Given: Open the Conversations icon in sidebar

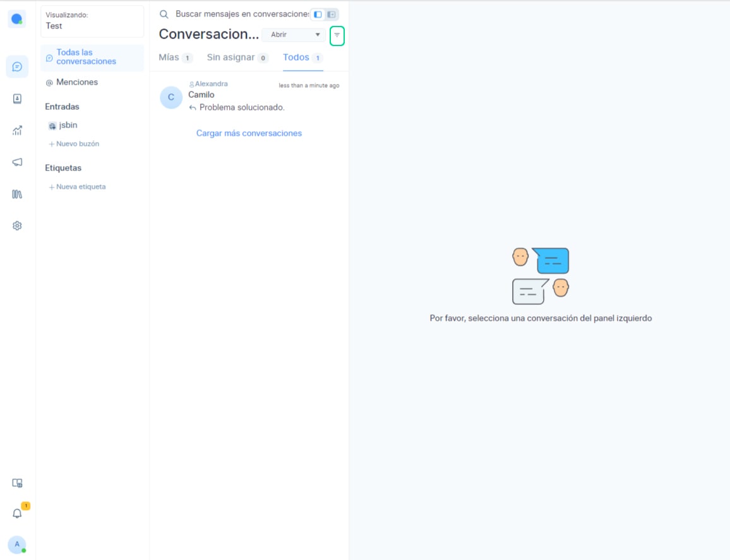Looking at the screenshot, I should [x=17, y=67].
